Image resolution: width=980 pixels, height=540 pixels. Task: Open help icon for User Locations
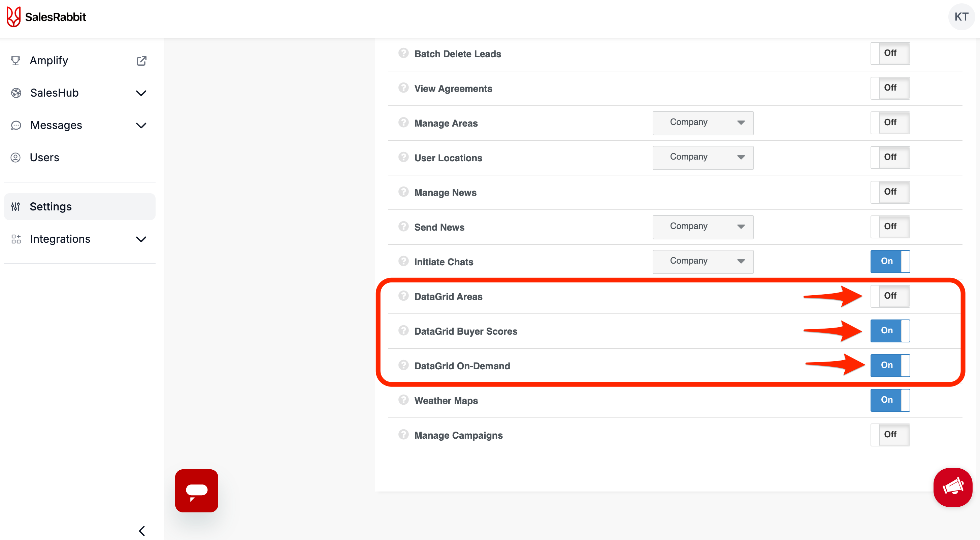(x=403, y=157)
